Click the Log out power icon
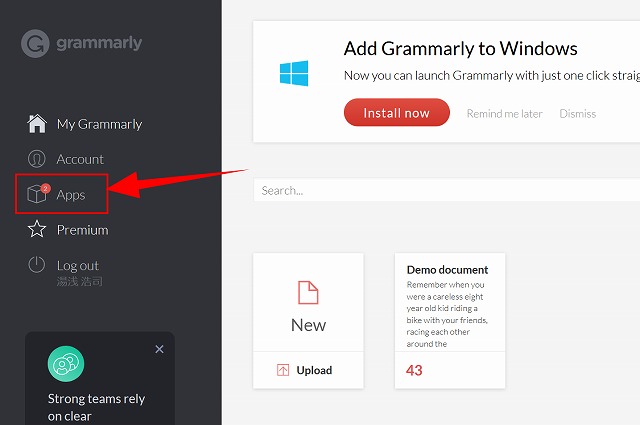Screen dimensions: 640x425 click(x=36, y=265)
